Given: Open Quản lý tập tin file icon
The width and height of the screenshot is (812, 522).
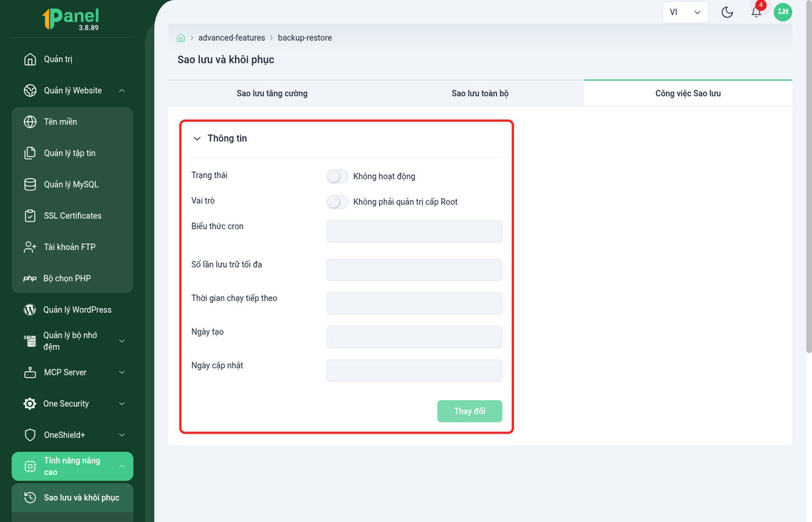Looking at the screenshot, I should (30, 153).
